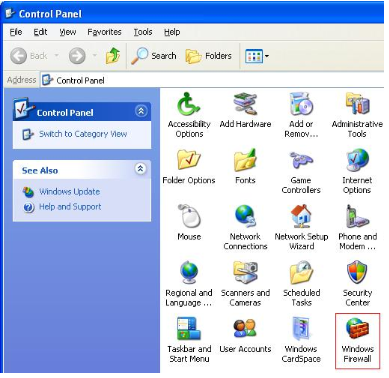The image size is (389, 378).
Task: Open User Accounts icon
Action: point(245,335)
